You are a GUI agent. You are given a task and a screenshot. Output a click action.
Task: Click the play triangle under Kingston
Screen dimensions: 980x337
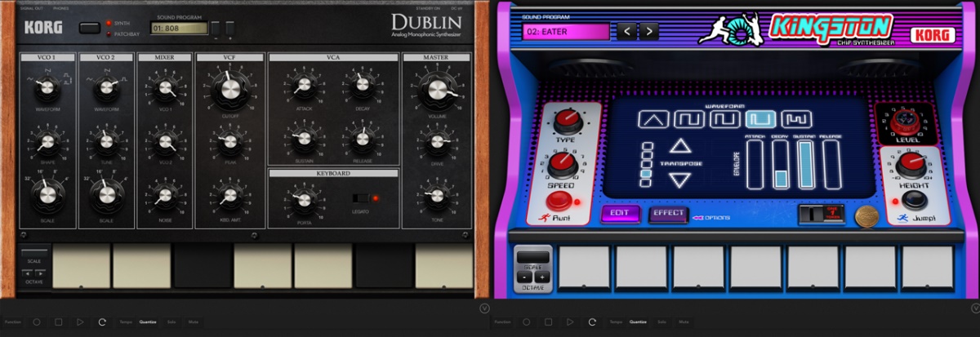tap(570, 322)
